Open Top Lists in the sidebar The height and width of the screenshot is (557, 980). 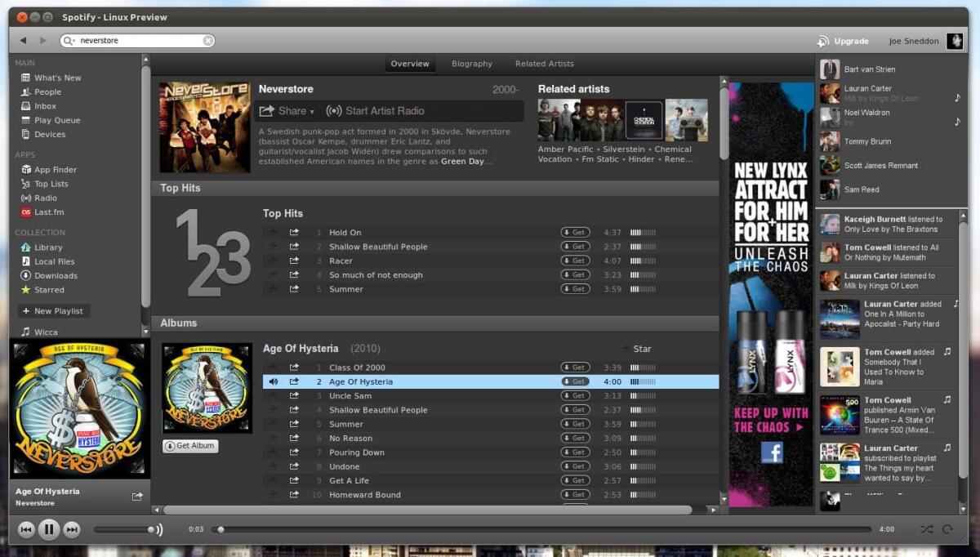pyautogui.click(x=50, y=183)
